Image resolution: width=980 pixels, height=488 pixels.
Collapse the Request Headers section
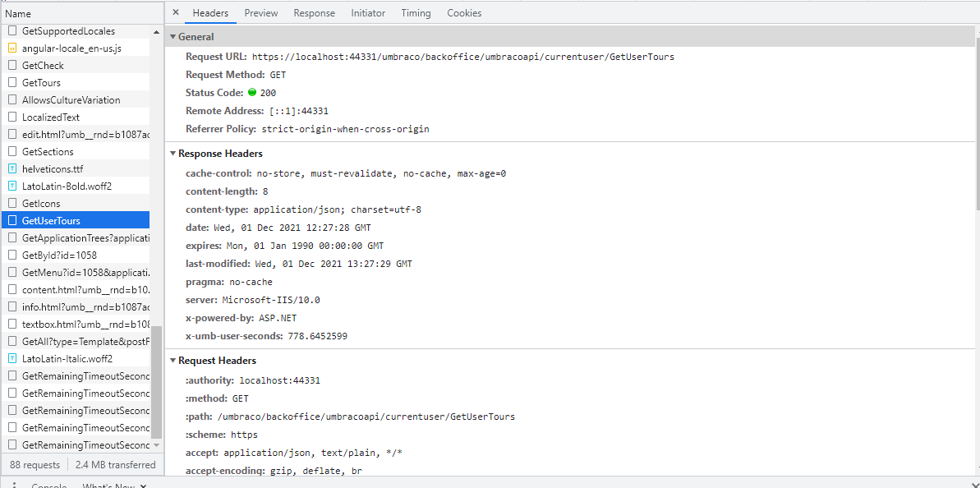click(173, 360)
